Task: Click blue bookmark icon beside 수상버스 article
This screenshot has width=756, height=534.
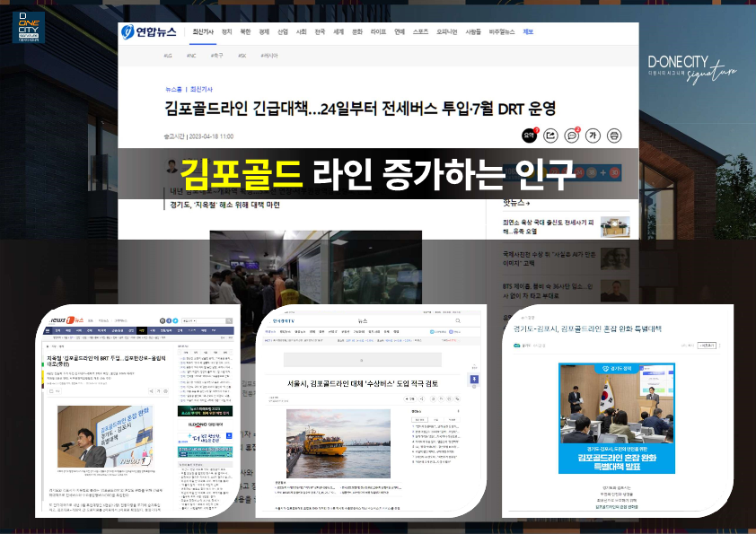Action: [x=474, y=380]
